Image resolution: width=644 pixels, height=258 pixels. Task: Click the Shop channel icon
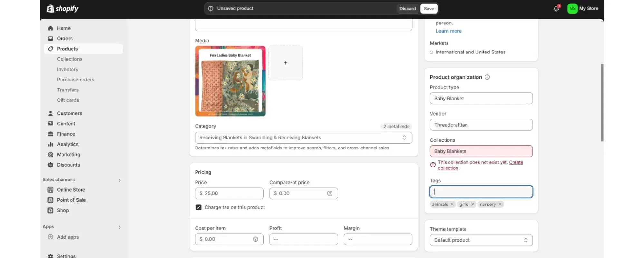point(50,211)
